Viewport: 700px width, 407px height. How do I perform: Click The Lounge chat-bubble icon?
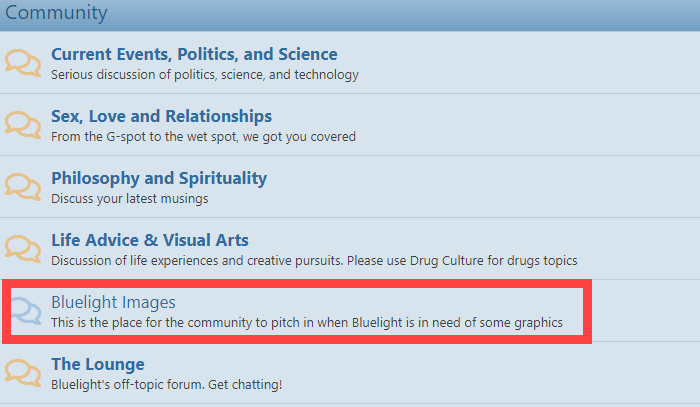[23, 374]
